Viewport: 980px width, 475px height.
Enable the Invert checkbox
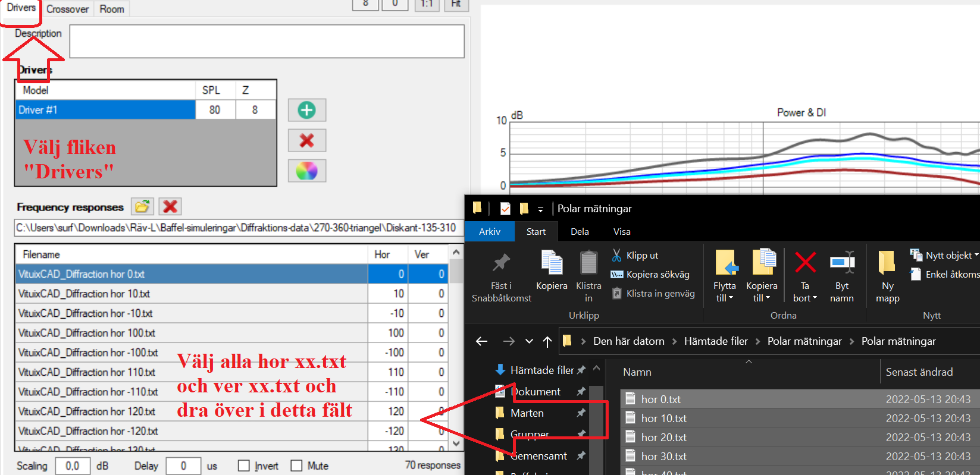pyautogui.click(x=244, y=465)
